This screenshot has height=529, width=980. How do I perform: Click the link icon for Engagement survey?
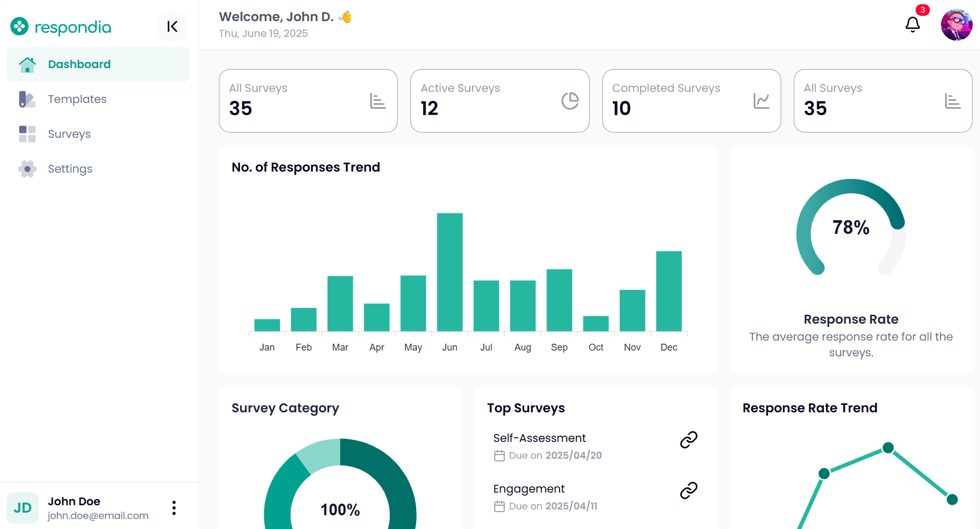point(688,490)
